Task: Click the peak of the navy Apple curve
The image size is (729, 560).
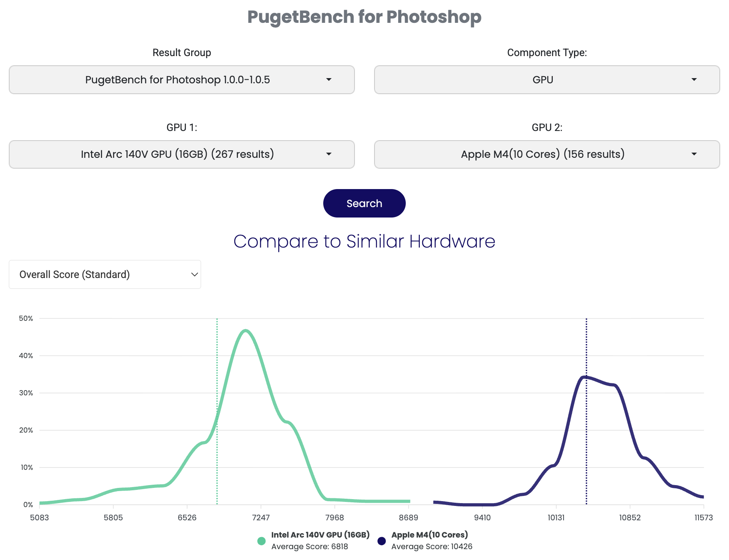Action: point(585,377)
